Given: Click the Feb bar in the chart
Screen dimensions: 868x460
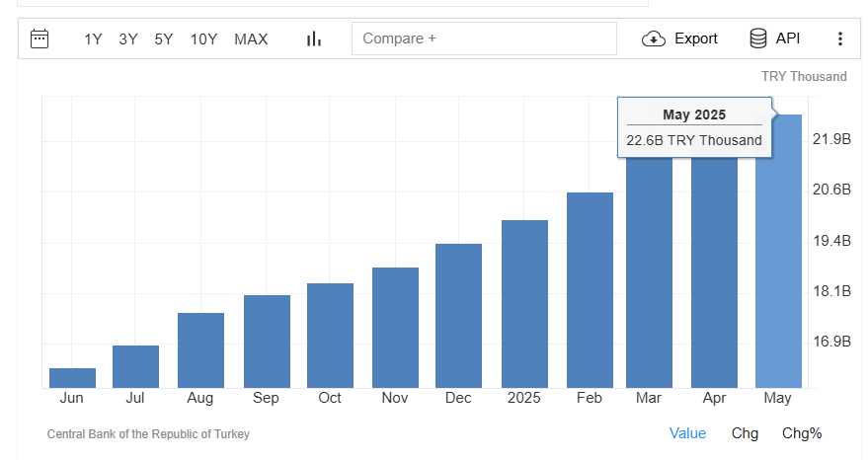Looking at the screenshot, I should coord(590,290).
